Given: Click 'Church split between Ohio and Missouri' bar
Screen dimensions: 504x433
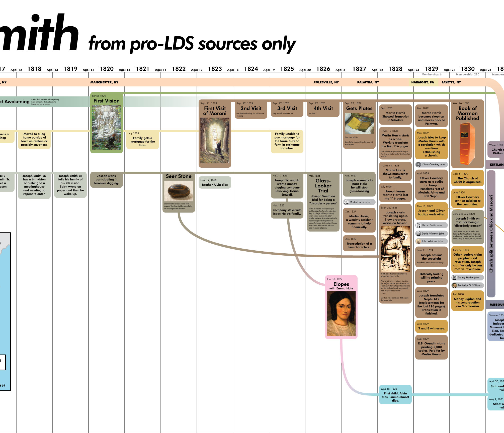Looking at the screenshot, I should click(x=491, y=234).
